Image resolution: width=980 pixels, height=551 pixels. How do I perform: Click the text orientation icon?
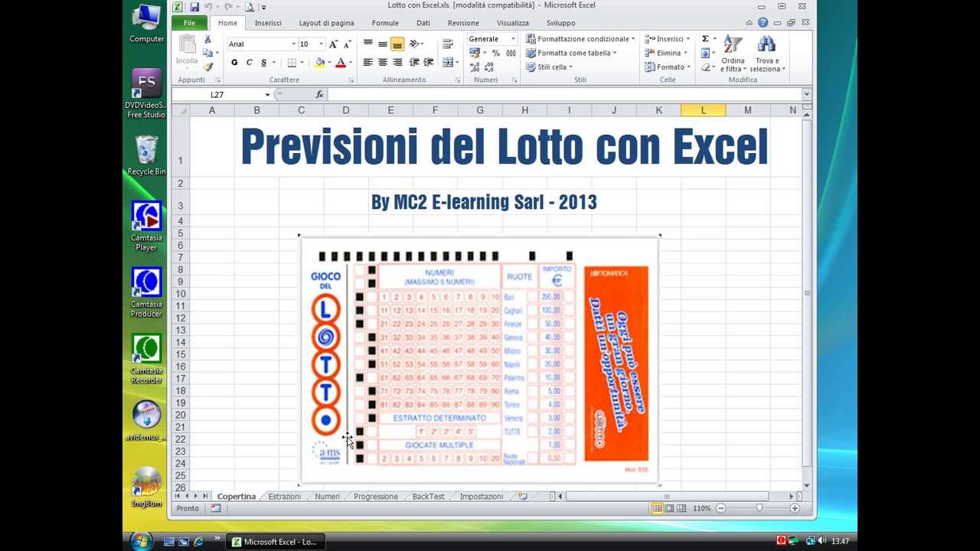[x=416, y=44]
